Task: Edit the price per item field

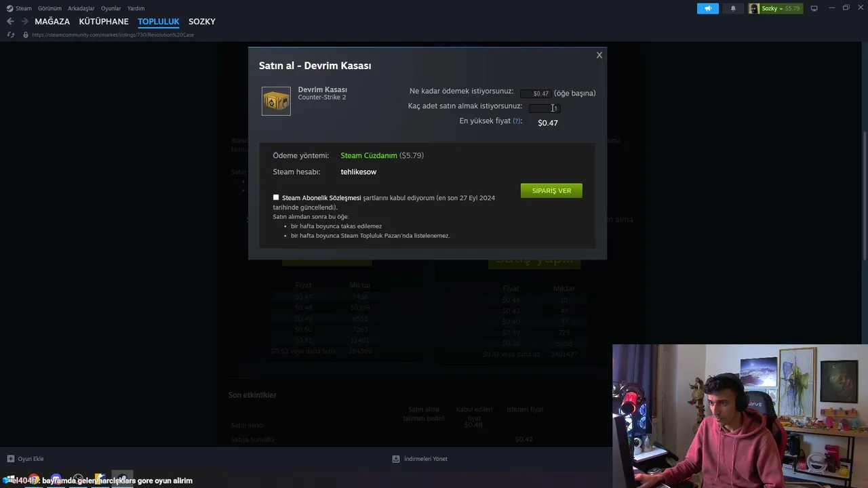Action: point(536,94)
